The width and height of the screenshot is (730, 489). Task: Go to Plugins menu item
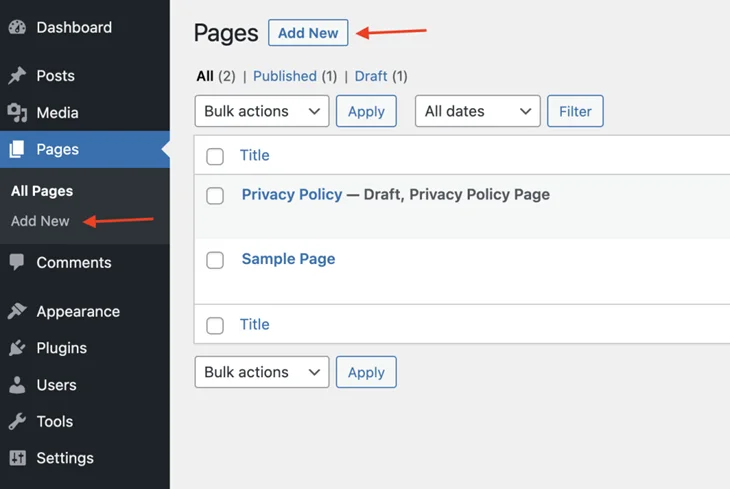[x=85, y=348]
